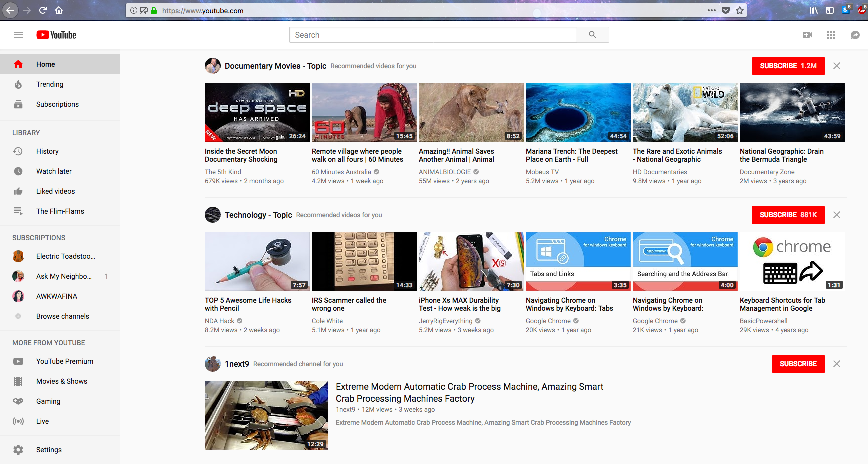
Task: Play the Tabs and Links Chrome thumbnail
Action: pos(578,261)
